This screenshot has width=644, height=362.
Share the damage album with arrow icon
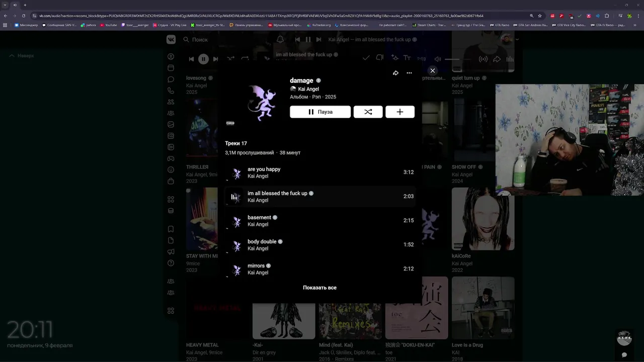[395, 73]
